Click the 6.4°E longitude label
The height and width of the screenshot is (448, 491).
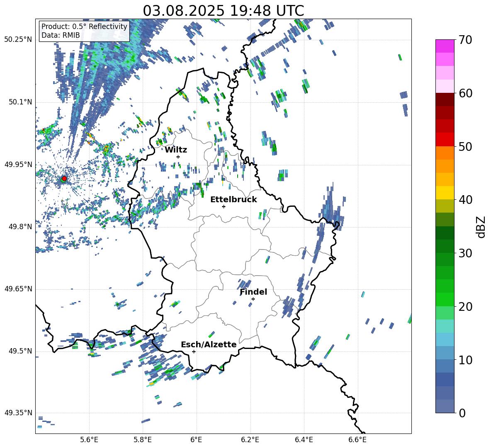304,440
